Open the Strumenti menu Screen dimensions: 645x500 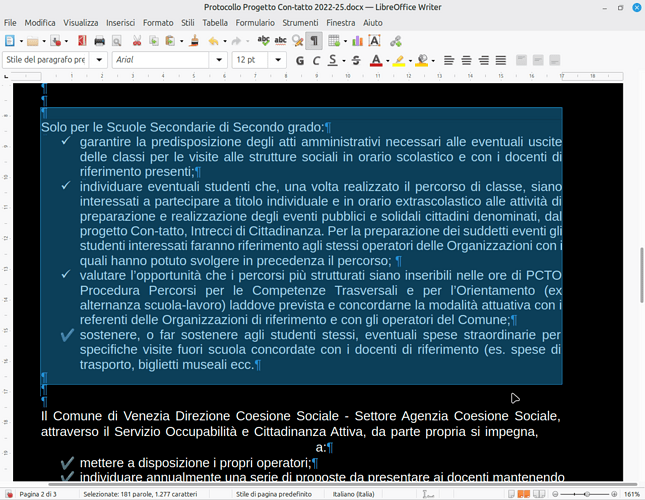click(299, 22)
